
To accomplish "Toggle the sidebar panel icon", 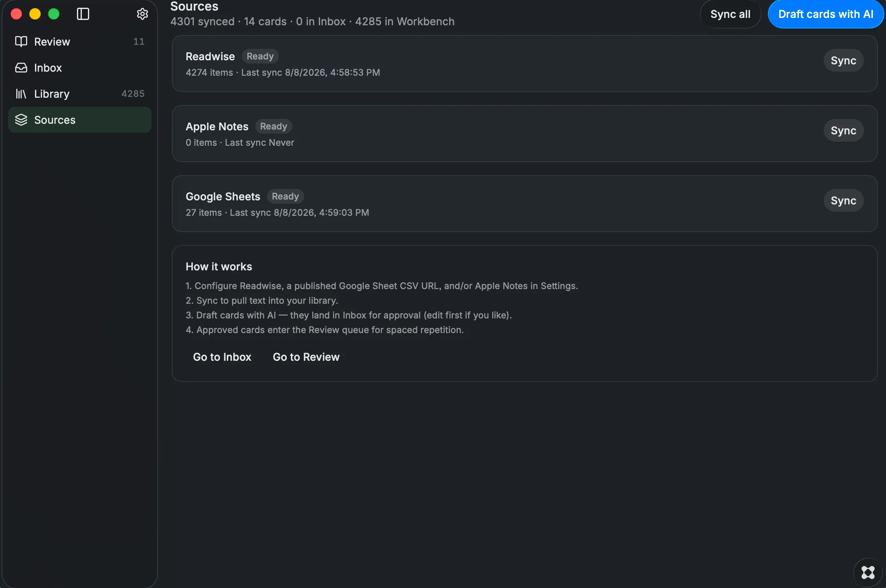I will (83, 14).
